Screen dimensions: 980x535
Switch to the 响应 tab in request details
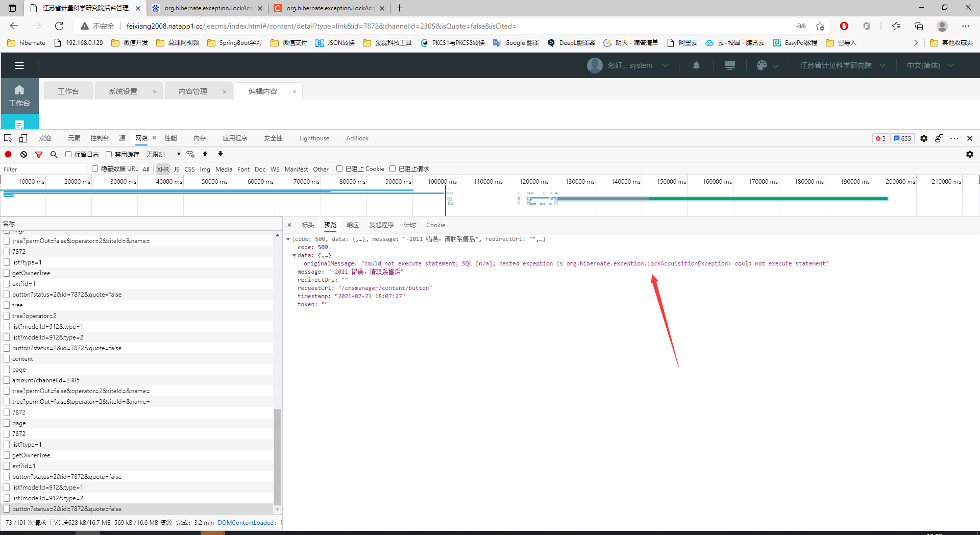pos(353,225)
